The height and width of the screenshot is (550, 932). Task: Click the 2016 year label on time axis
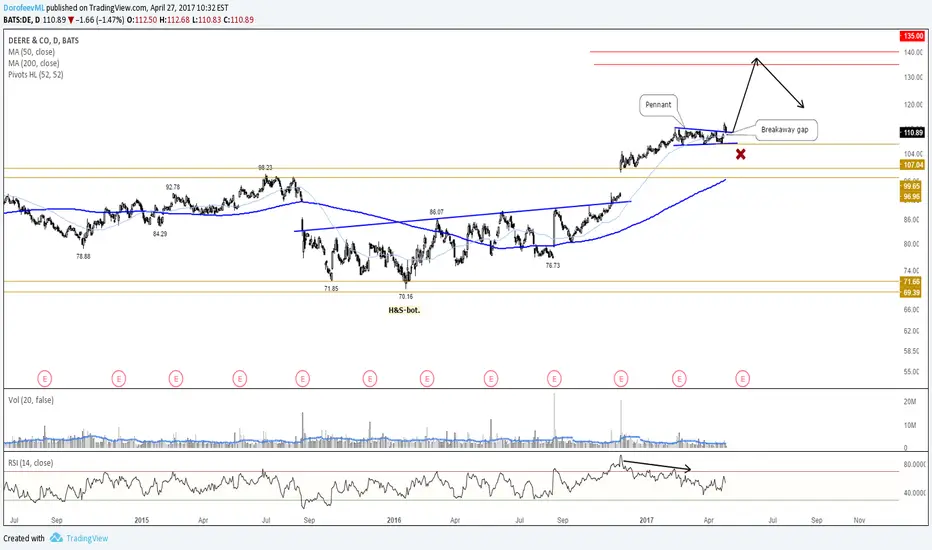(394, 520)
